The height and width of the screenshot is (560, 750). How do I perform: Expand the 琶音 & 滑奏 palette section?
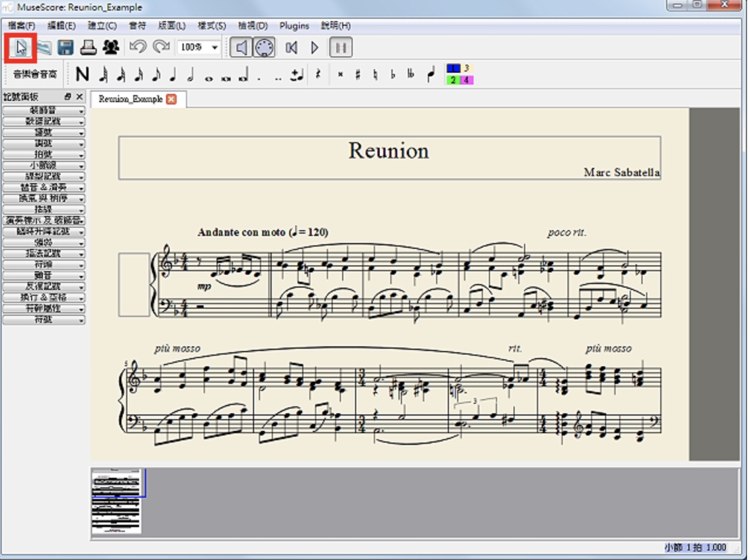point(44,187)
